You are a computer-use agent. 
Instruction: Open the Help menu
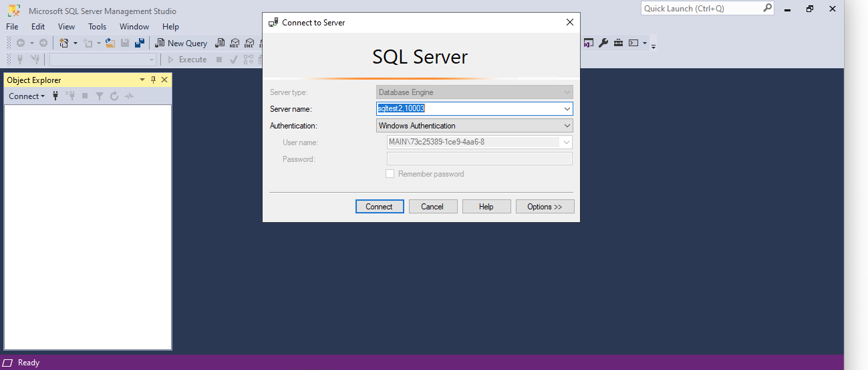(170, 27)
